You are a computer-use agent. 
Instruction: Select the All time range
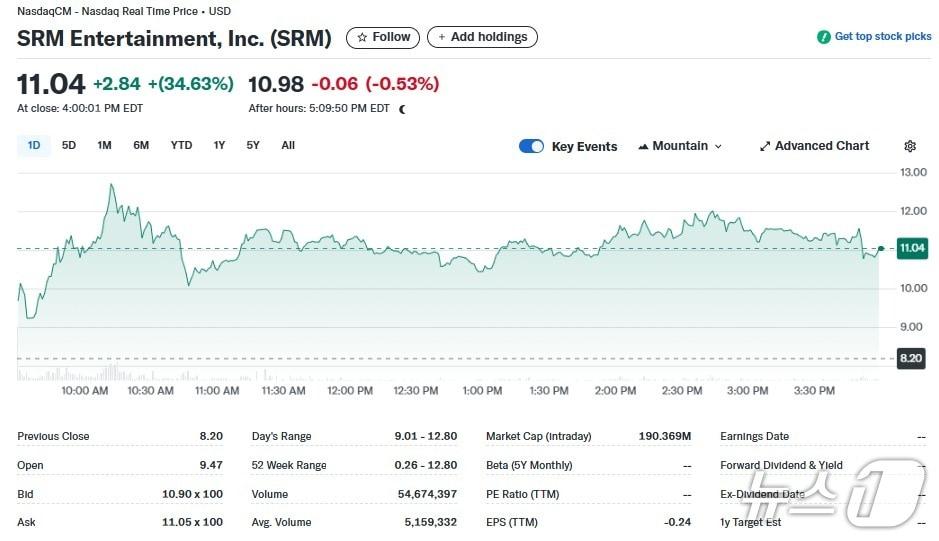(288, 145)
